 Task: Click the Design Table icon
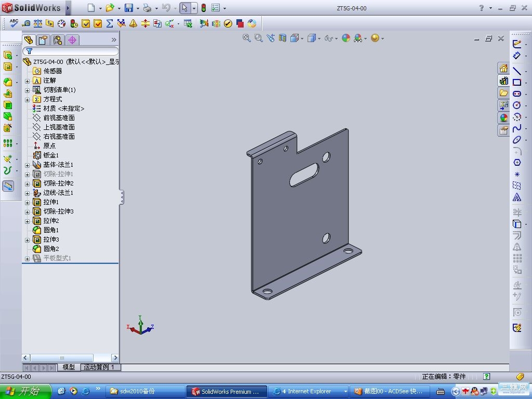[x=188, y=23]
